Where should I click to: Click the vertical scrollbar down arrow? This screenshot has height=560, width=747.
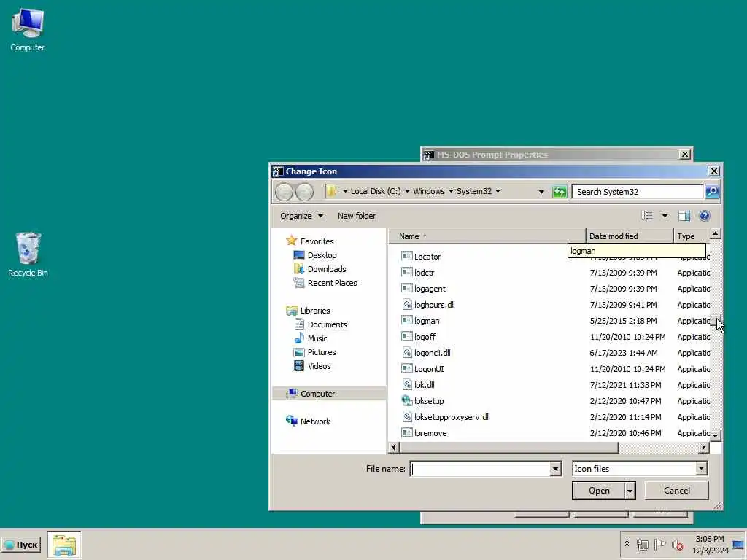(715, 435)
